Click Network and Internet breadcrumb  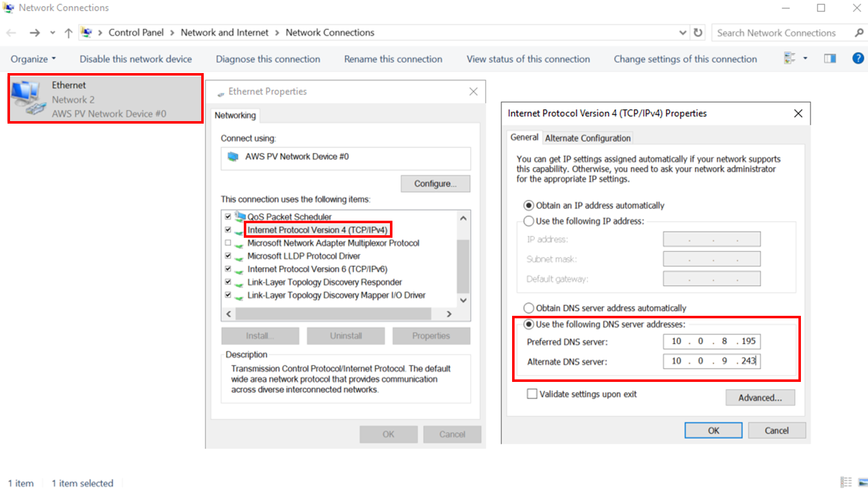click(x=224, y=33)
